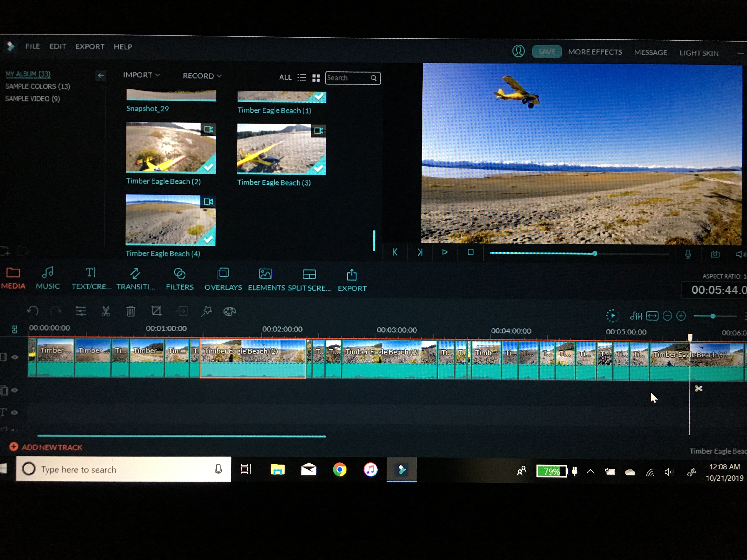Viewport: 747px width, 560px height.
Task: Hide the main video track eye icon
Action: tap(15, 357)
